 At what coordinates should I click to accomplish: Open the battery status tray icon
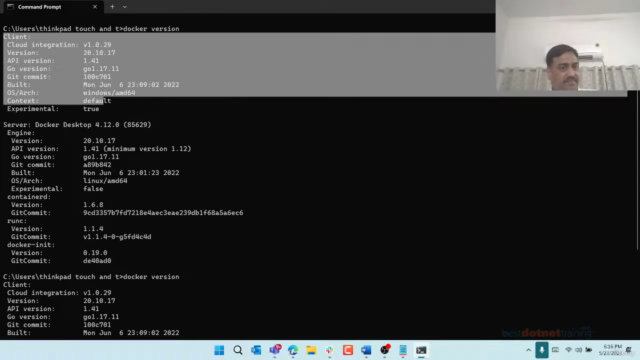point(589,350)
